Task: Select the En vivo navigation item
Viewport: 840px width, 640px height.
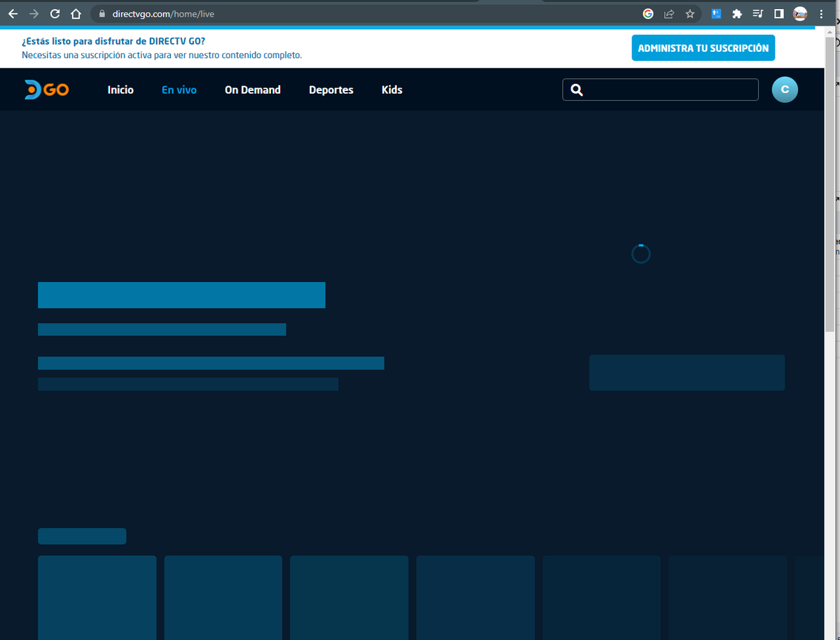Action: pos(179,90)
